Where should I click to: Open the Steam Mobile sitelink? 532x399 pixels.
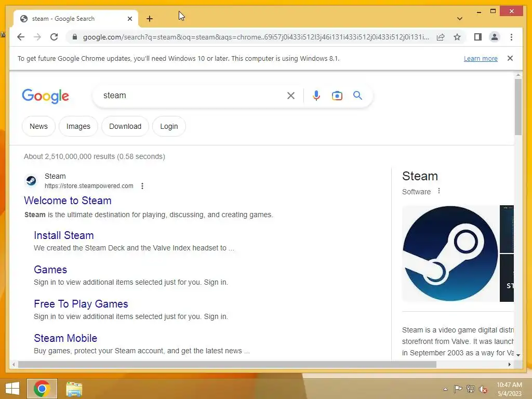[65, 338]
